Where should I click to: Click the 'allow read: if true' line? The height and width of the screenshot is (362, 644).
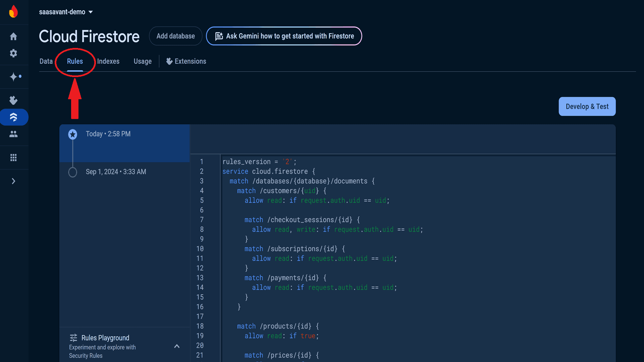282,336
